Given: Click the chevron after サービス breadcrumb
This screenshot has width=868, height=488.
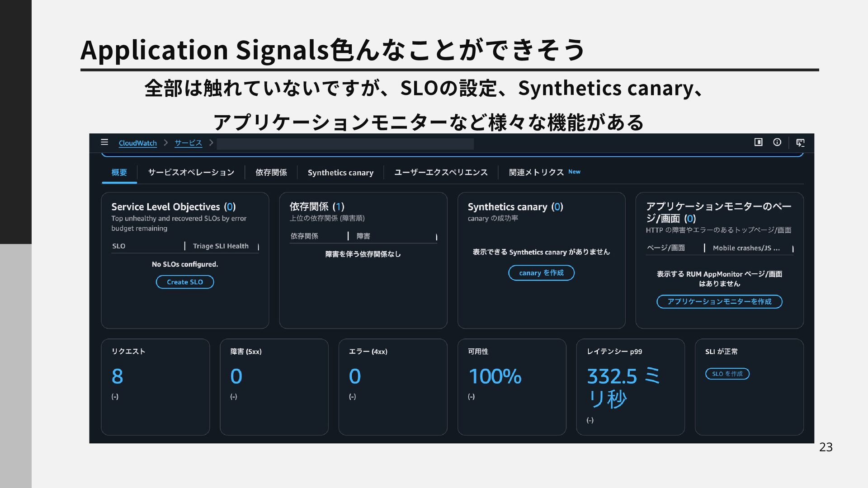Looking at the screenshot, I should 211,143.
